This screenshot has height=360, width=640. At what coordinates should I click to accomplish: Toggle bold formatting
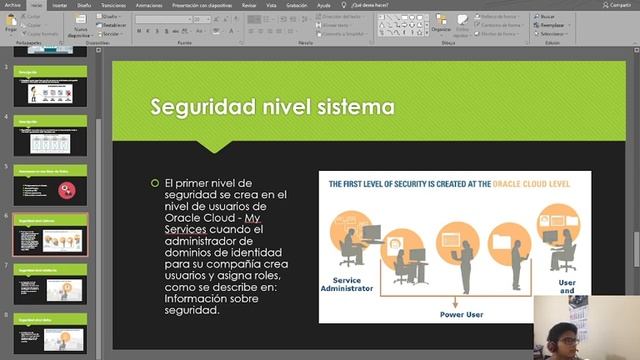139,31
